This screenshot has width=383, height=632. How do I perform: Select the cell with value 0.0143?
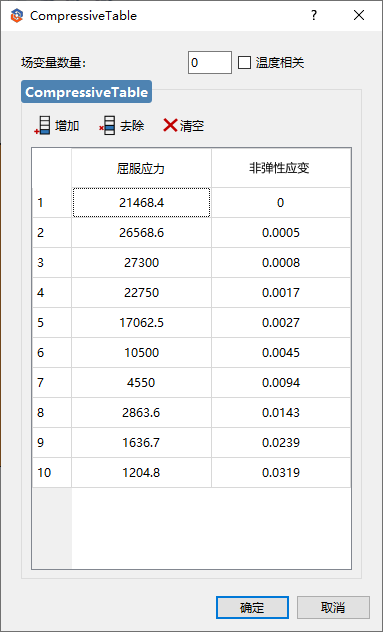pyautogui.click(x=281, y=413)
